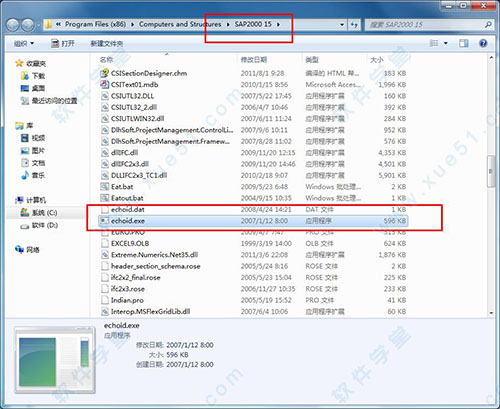Screen dimensions: 500x409
Task: Click scrollbar down arrow in file list
Action: 491,313
